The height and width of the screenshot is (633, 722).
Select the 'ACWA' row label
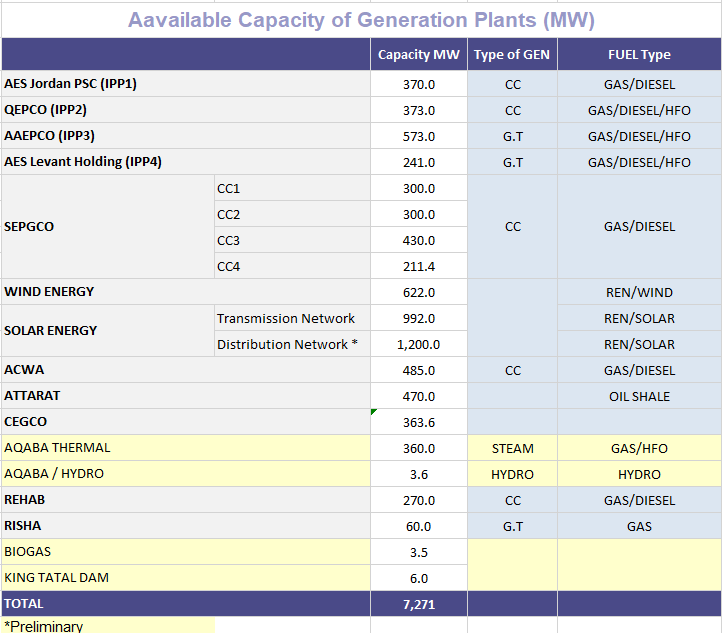point(186,370)
